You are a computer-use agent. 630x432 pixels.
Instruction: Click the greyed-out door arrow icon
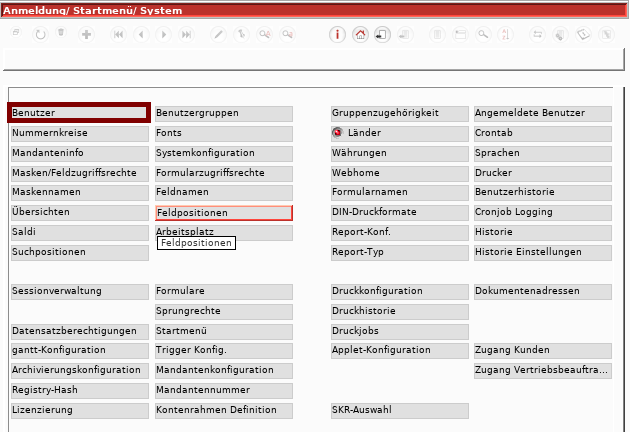pyautogui.click(x=405, y=35)
